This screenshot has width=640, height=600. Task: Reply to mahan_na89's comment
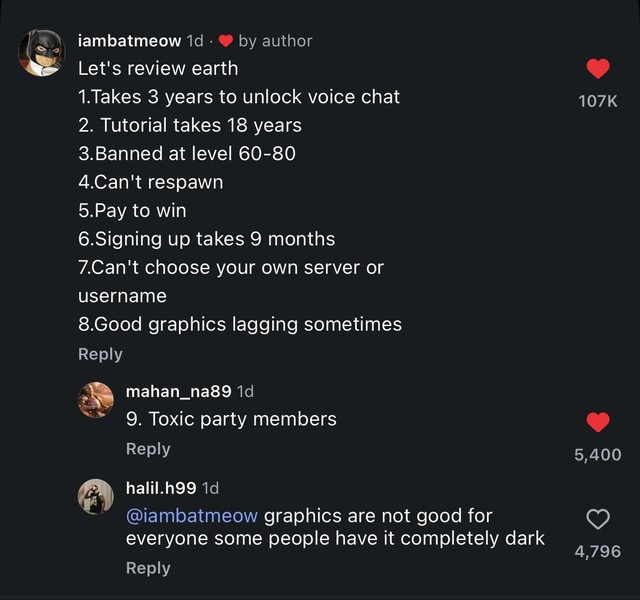click(x=148, y=449)
